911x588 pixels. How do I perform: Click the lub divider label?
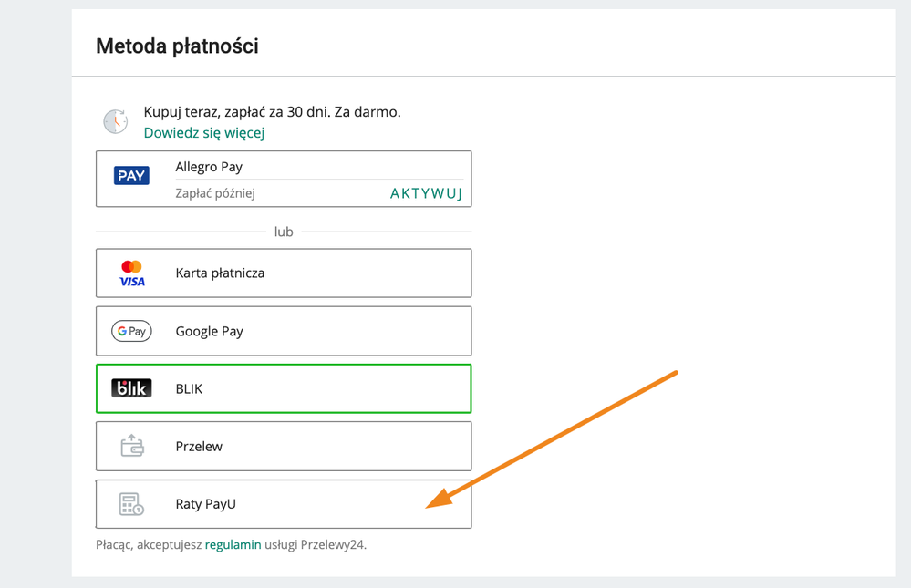point(284,232)
